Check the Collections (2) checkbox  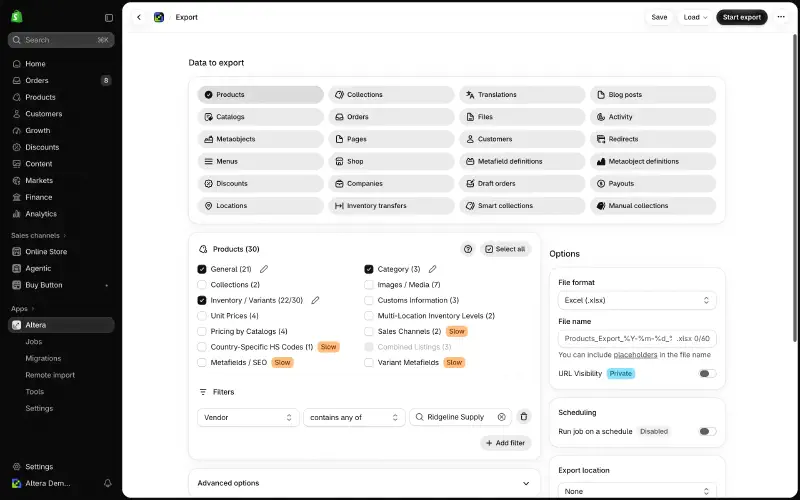point(202,285)
